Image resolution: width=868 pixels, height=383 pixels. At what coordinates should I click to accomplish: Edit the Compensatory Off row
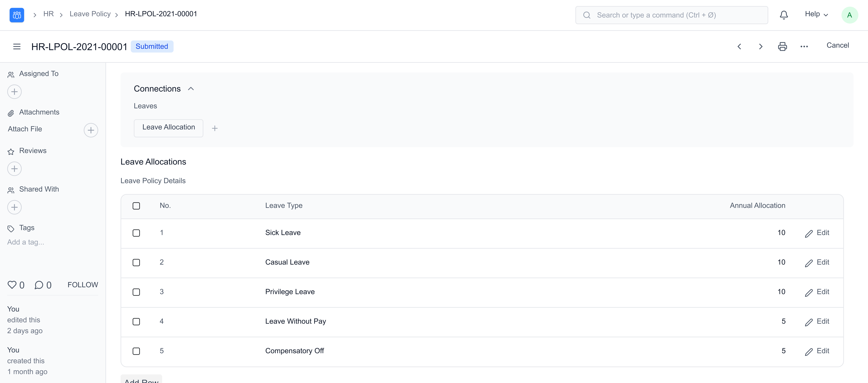tap(817, 351)
